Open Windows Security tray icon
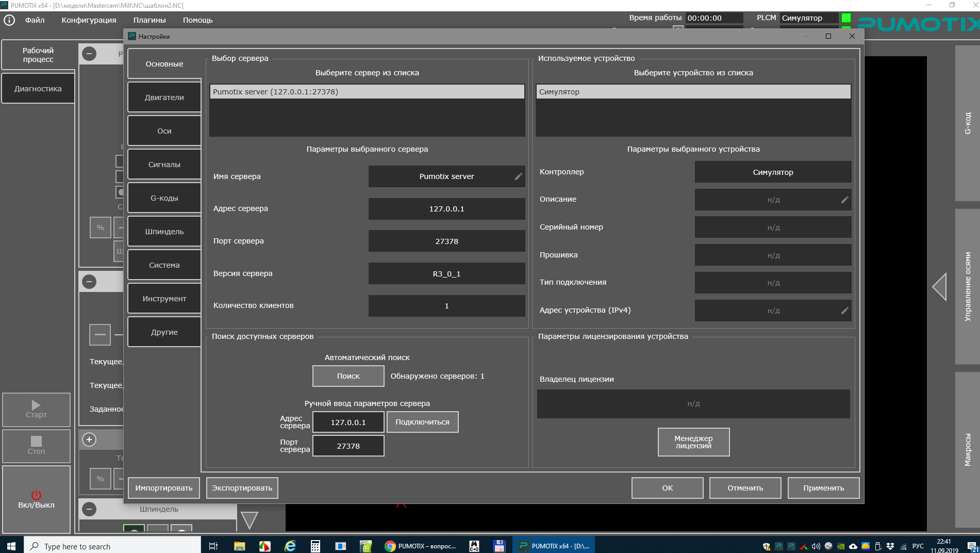 tap(767, 546)
